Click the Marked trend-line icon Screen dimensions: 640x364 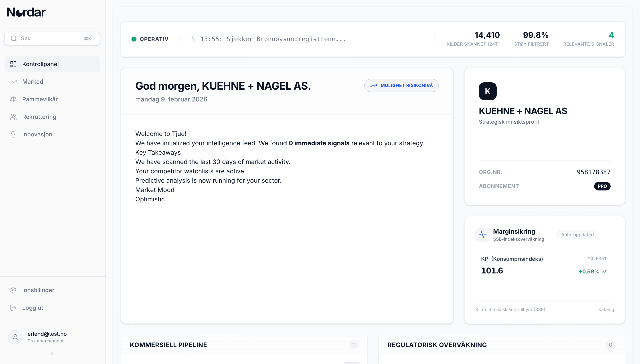coord(14,81)
